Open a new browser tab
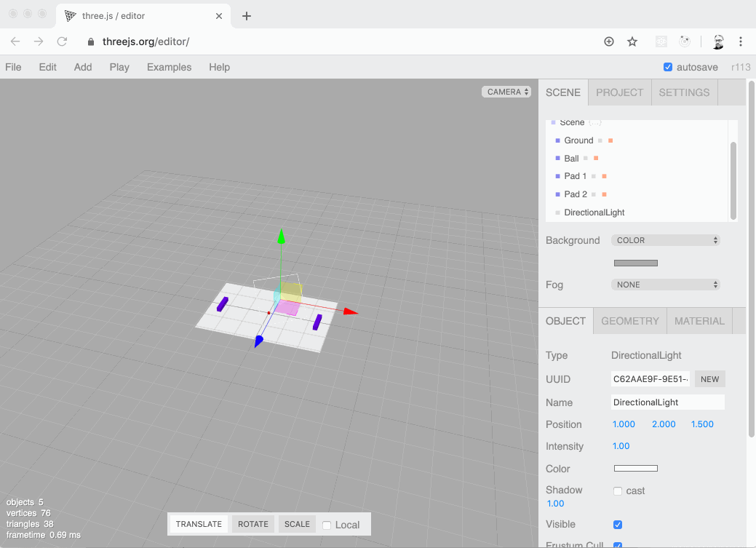Viewport: 756px width, 548px height. (247, 16)
